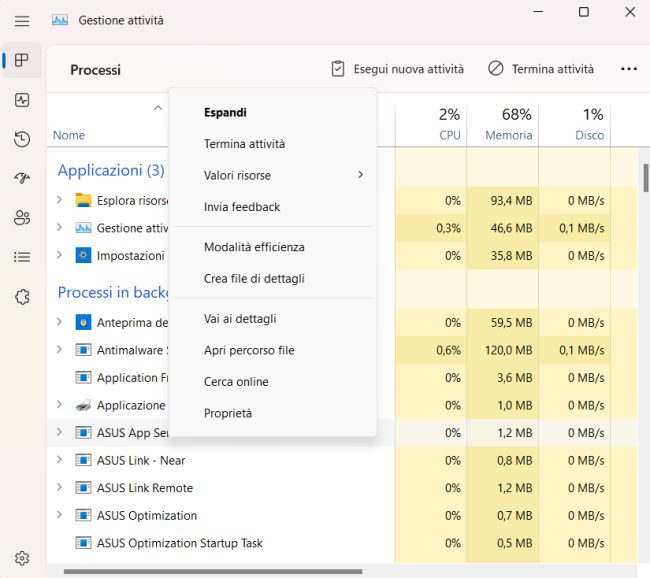This screenshot has height=578, width=650.
Task: Click the horizontal scrollbar at bottom
Action: (x=212, y=572)
